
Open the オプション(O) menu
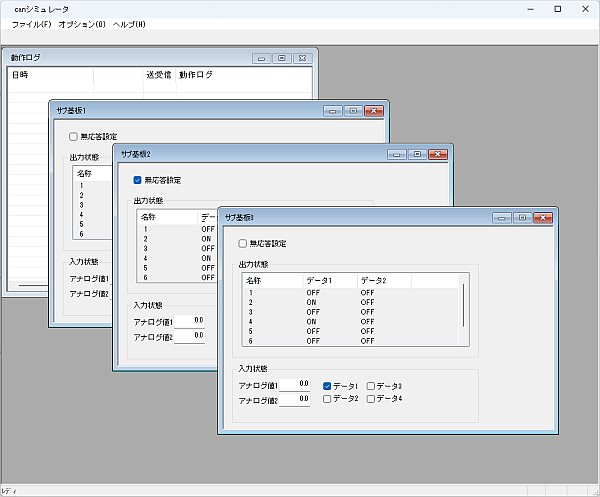click(x=82, y=24)
